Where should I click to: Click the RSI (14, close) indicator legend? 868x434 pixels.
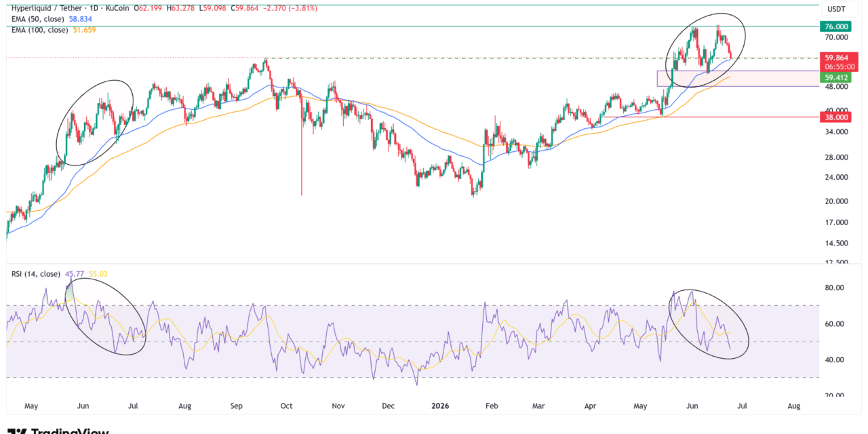pyautogui.click(x=36, y=274)
